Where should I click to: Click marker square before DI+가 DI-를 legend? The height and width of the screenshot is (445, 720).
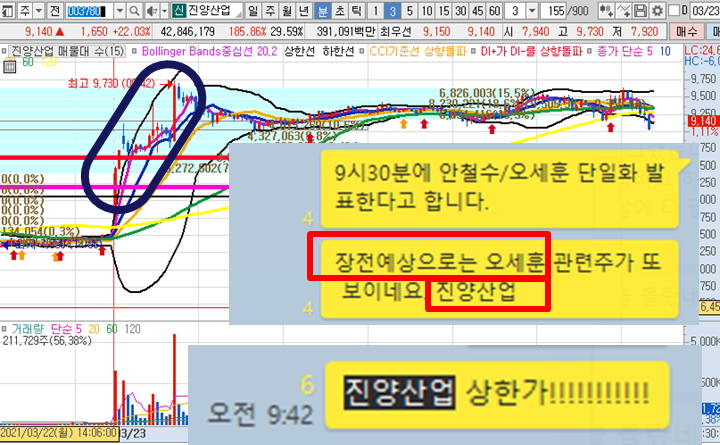tap(472, 51)
